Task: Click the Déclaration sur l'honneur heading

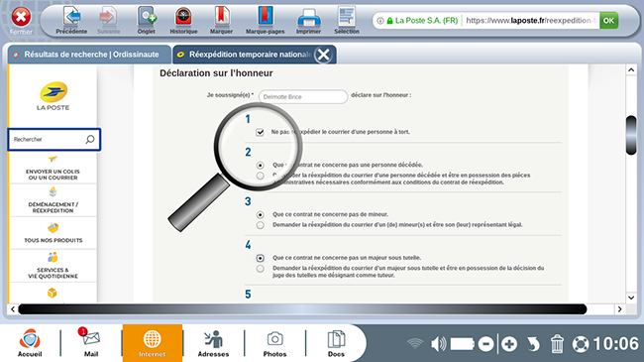Action: click(x=216, y=73)
